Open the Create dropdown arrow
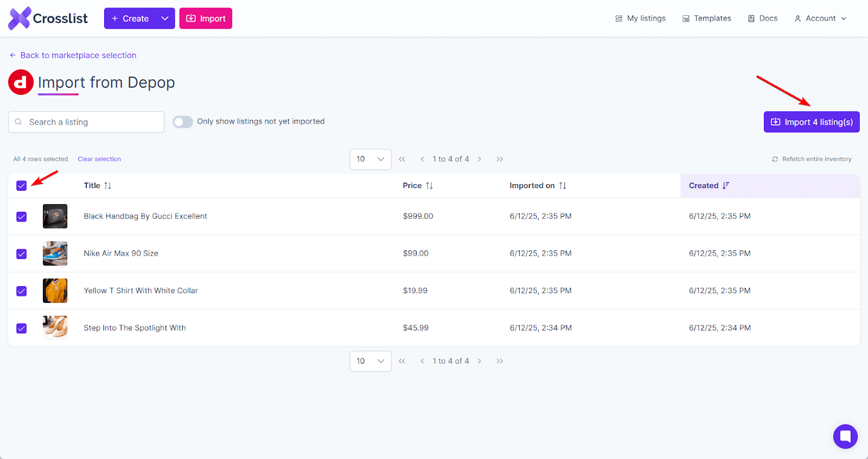The height and width of the screenshot is (459, 868). [165, 18]
